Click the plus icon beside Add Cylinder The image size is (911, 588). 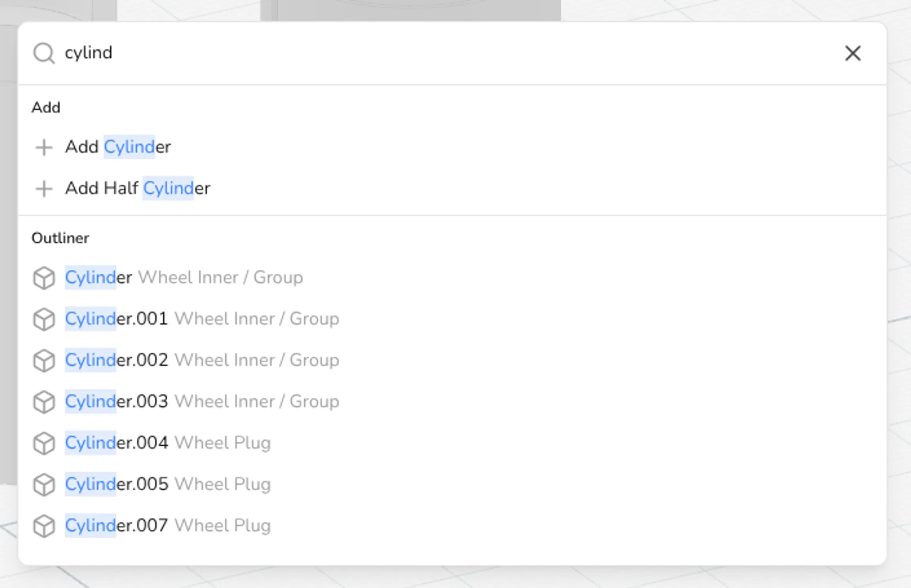[44, 147]
